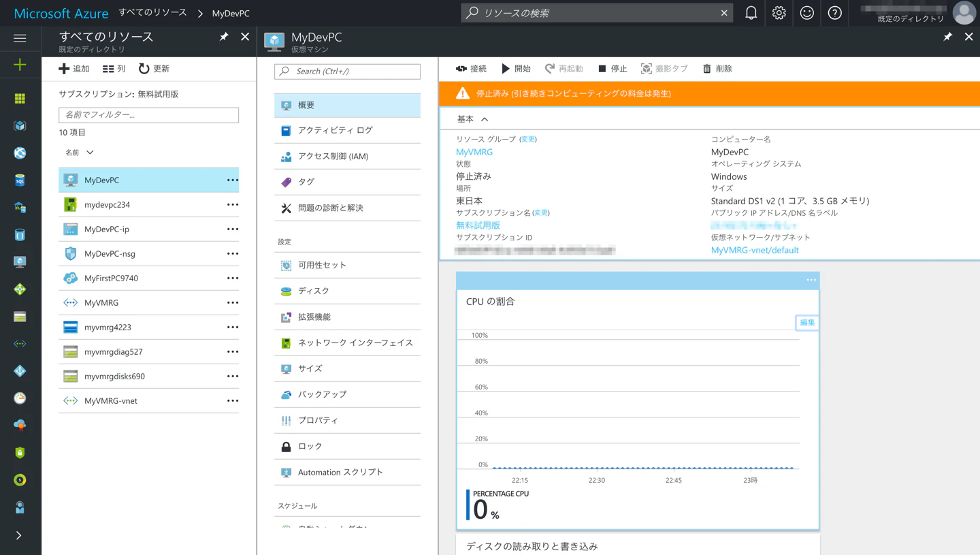Open Automation スクリプト menu item
Viewport: 980px width, 555px height.
point(347,472)
